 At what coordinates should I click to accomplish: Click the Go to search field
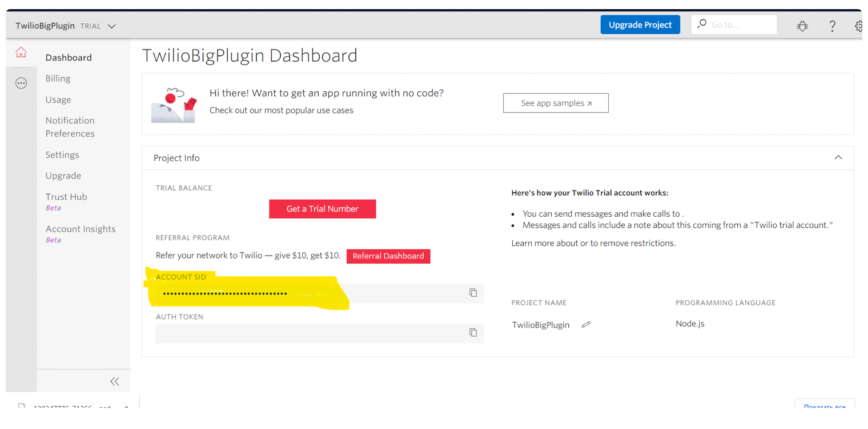tap(734, 25)
